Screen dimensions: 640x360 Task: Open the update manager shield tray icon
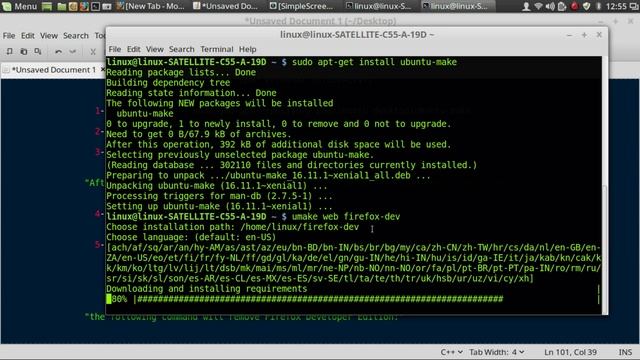[x=587, y=6]
